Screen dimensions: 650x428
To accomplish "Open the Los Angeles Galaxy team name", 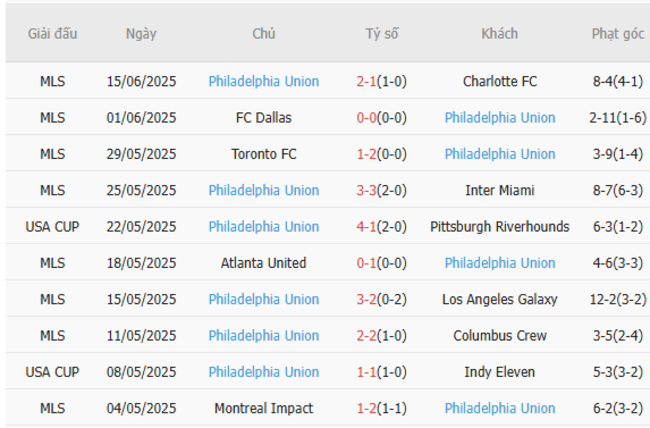I will tap(499, 299).
